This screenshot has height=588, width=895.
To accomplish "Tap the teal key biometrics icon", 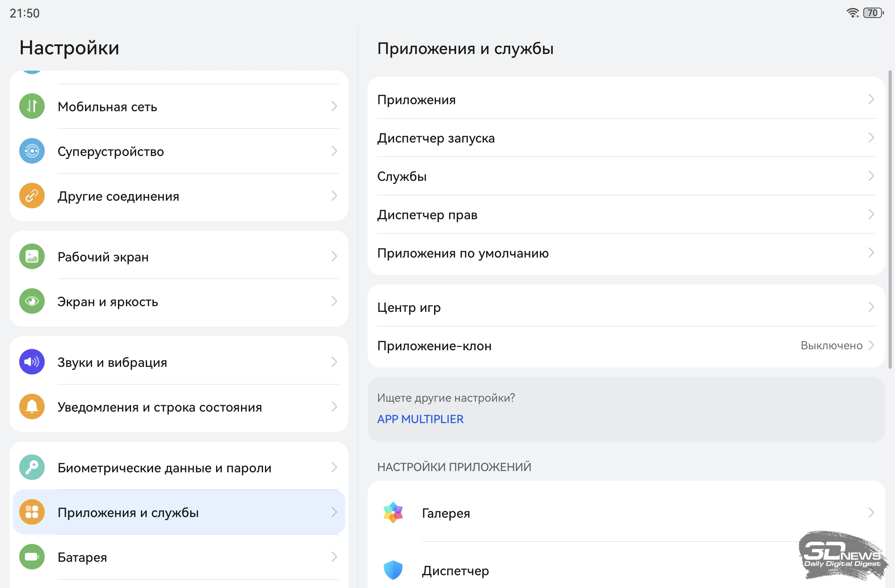I will 32,467.
